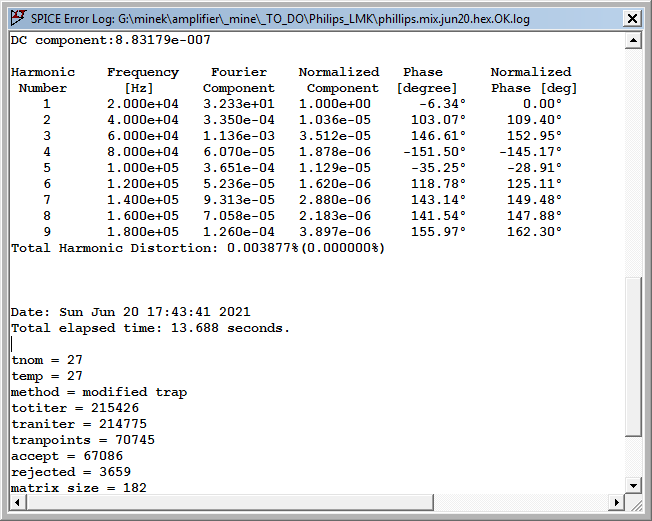Click the horizontal scrollbar right arrow

tap(617, 502)
